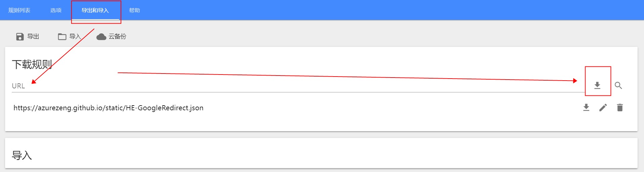The height and width of the screenshot is (172, 644).
Task: Edit the saved rule URL with the pencil icon
Action: tap(603, 108)
